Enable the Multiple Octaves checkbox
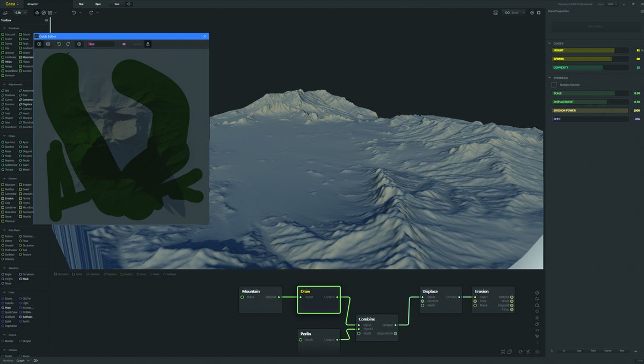Viewport: 644px width, 364px height. pos(554,84)
